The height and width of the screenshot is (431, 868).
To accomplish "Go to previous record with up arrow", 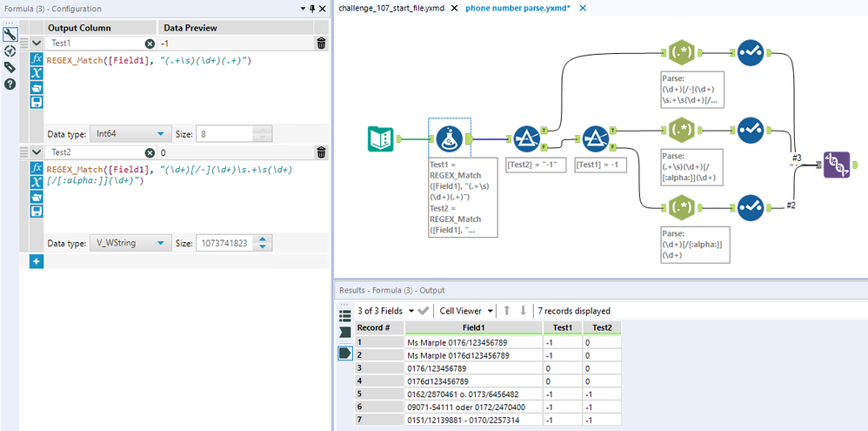I will pyautogui.click(x=506, y=311).
